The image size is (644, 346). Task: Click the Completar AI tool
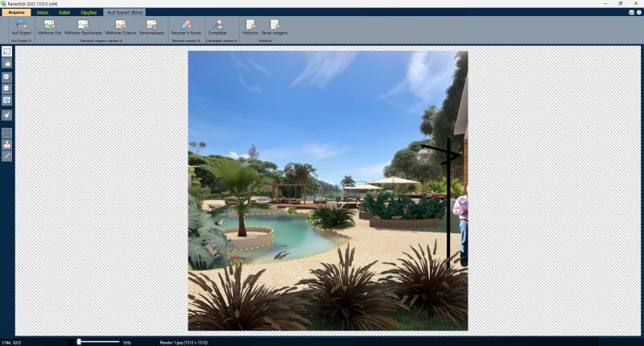(217, 27)
